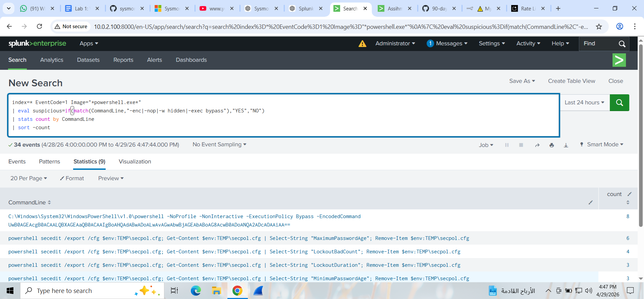Click the Close link near Save As
Viewport: 644px width, 299px height.
616,81
